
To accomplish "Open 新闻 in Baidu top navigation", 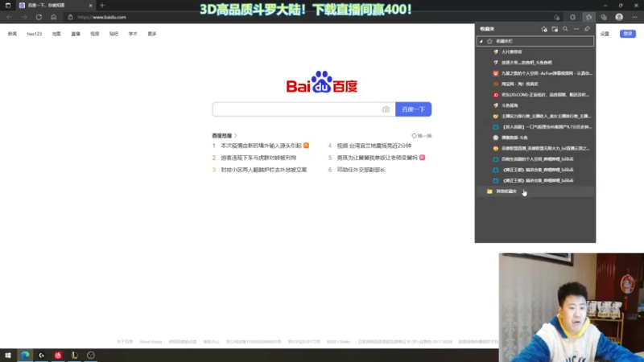I will [x=12, y=34].
